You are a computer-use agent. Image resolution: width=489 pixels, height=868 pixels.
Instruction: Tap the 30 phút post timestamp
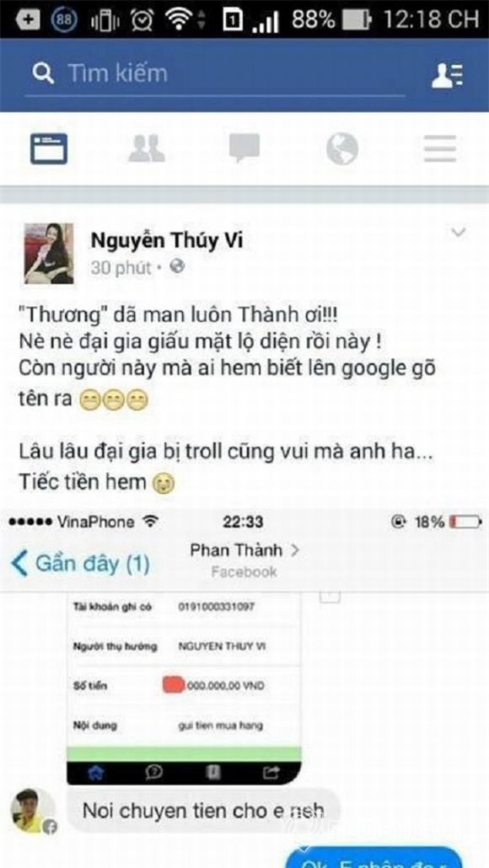pyautogui.click(x=121, y=268)
